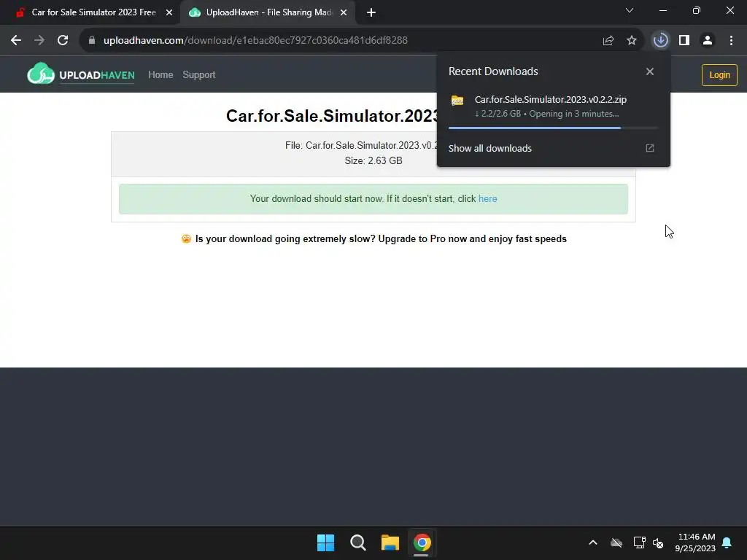Click the page heading Car.for.Sale.Simulator.2023
Image resolution: width=747 pixels, height=560 pixels.
point(332,116)
